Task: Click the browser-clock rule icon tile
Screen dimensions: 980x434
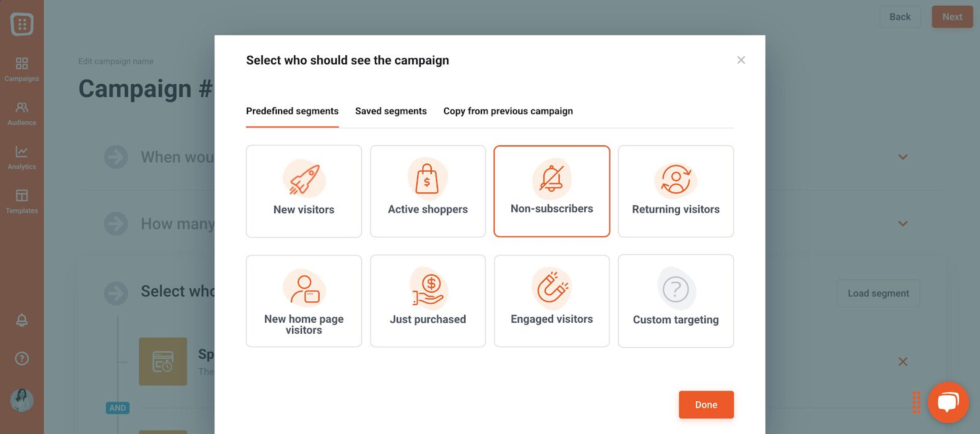Action: point(163,361)
